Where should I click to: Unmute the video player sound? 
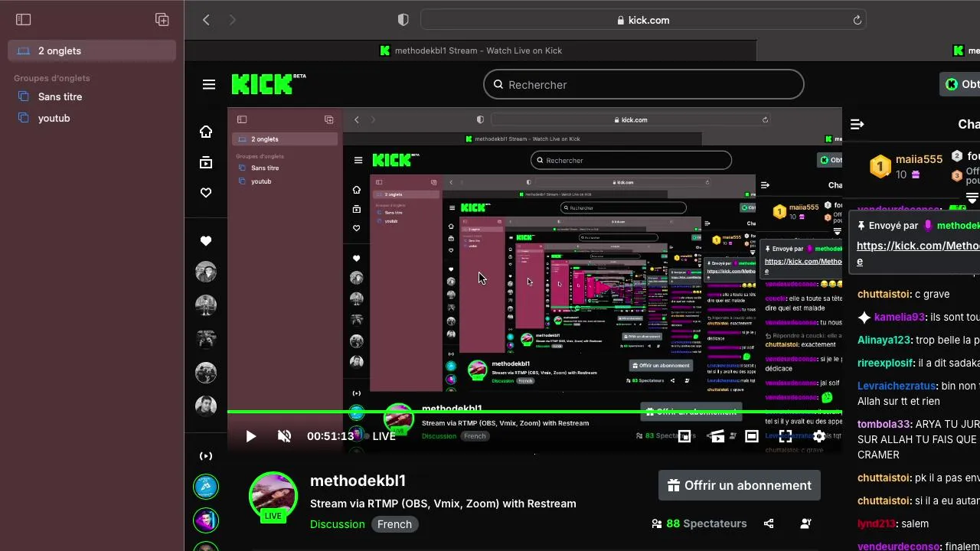284,436
